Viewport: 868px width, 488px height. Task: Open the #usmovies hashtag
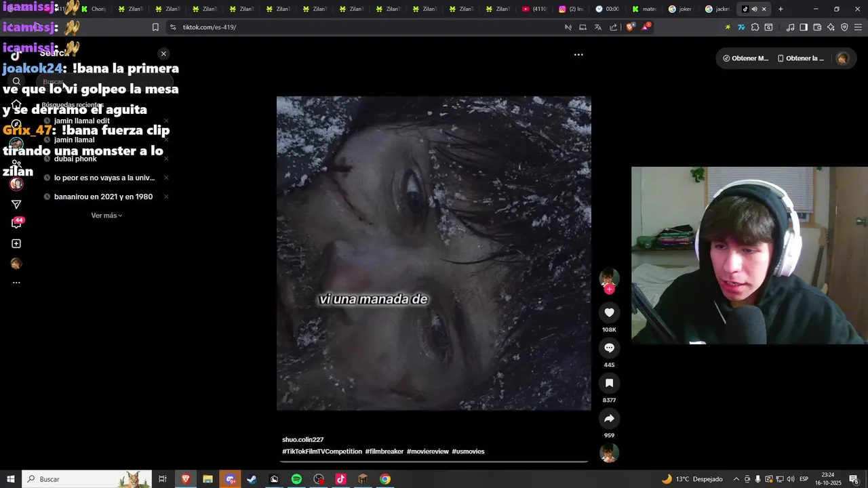(x=468, y=451)
